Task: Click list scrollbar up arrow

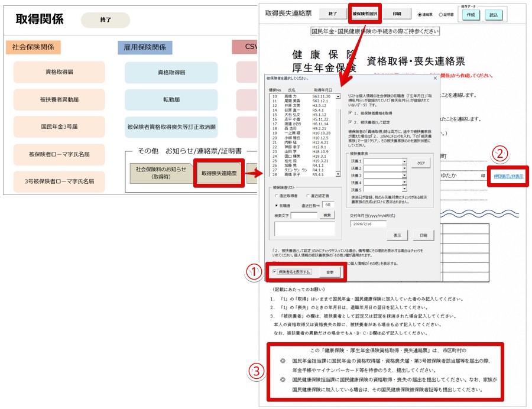Action: click(x=338, y=97)
